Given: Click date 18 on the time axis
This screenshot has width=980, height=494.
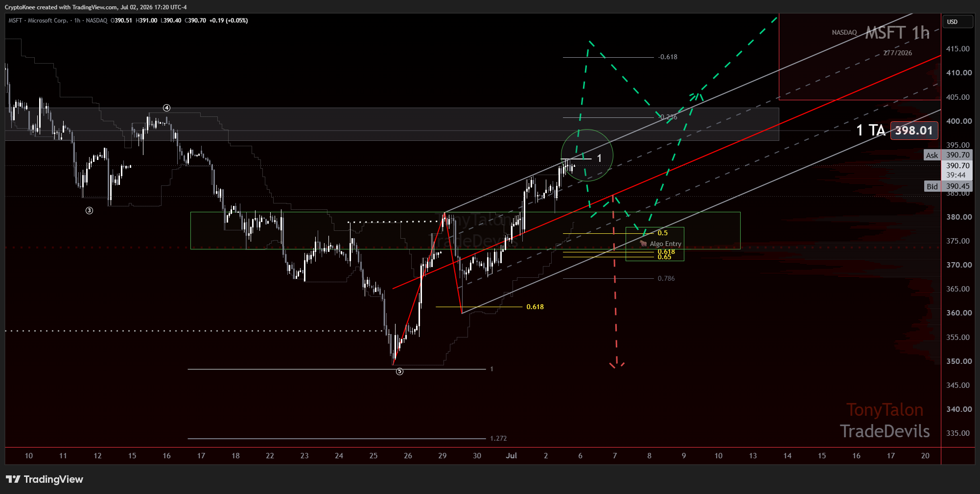Looking at the screenshot, I should pos(235,456).
